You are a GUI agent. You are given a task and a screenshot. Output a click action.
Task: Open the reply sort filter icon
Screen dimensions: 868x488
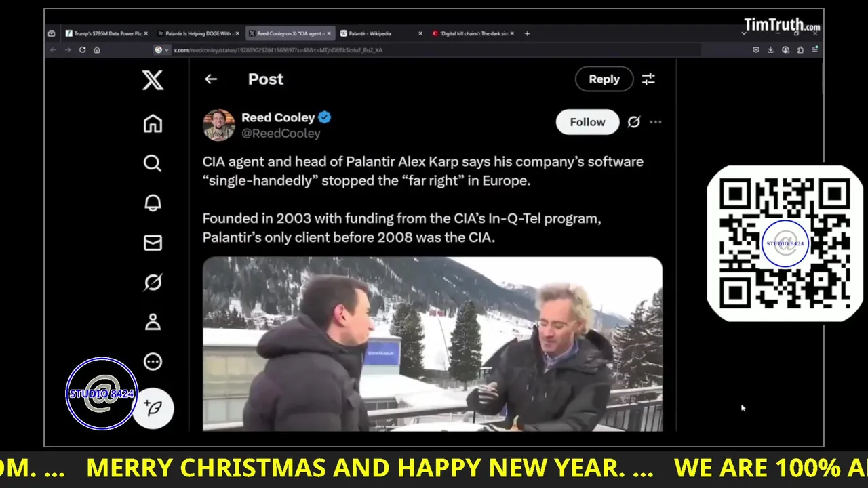pyautogui.click(x=648, y=79)
